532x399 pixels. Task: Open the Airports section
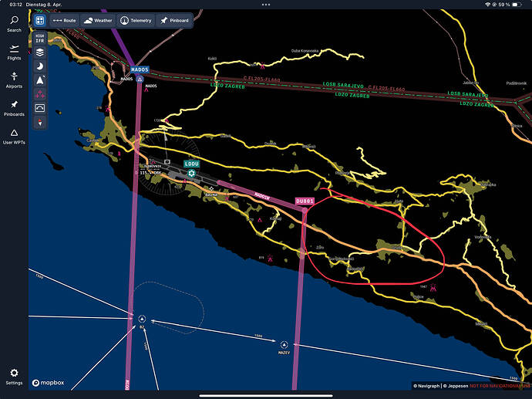[x=14, y=80]
